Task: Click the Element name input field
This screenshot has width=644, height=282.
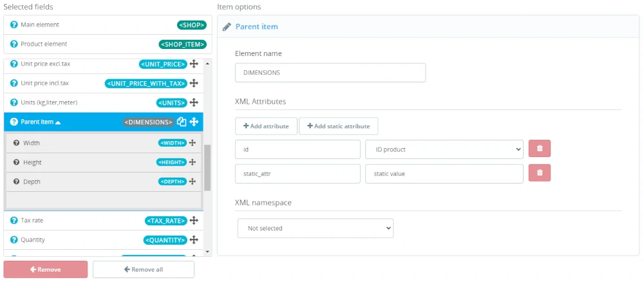Action: pyautogui.click(x=330, y=73)
